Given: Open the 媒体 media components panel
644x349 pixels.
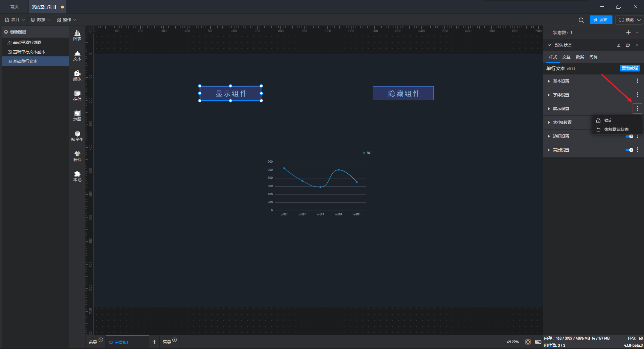Looking at the screenshot, I should tap(77, 76).
